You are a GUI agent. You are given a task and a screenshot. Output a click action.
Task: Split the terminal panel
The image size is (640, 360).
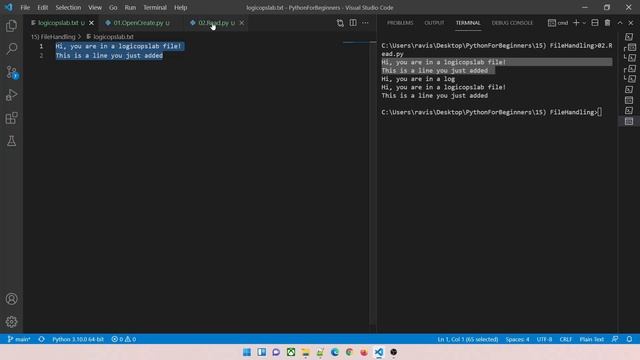[x=595, y=23]
